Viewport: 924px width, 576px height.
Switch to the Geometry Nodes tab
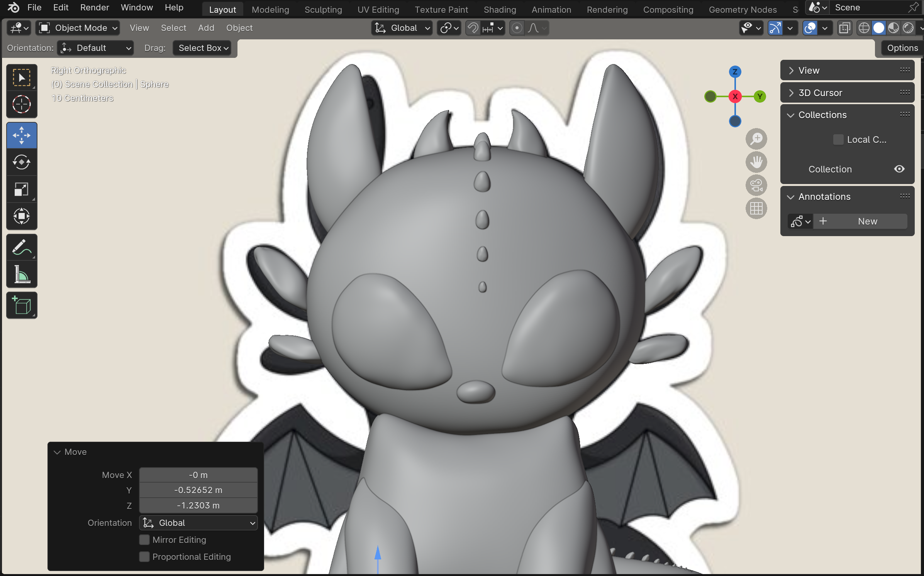pos(743,10)
